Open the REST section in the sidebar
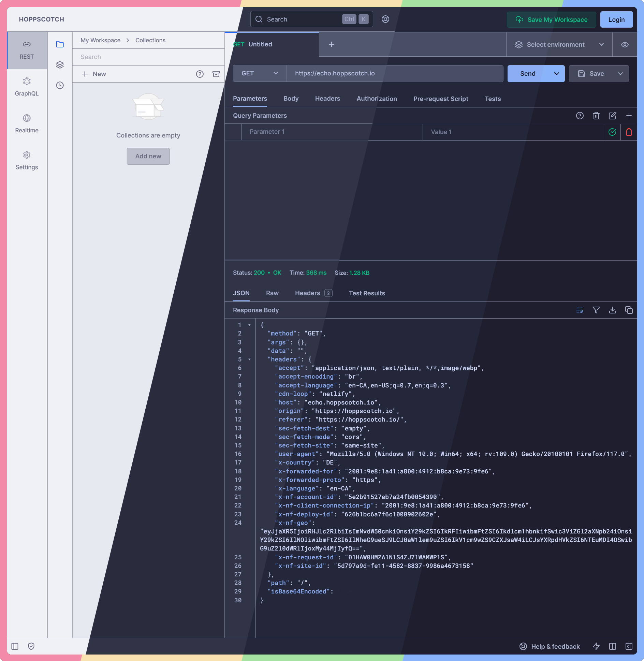Screen dimensions: 644x661 tap(27, 50)
